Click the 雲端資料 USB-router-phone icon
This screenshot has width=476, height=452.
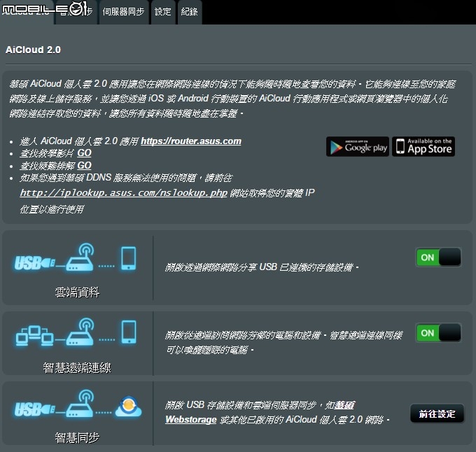(x=76, y=257)
